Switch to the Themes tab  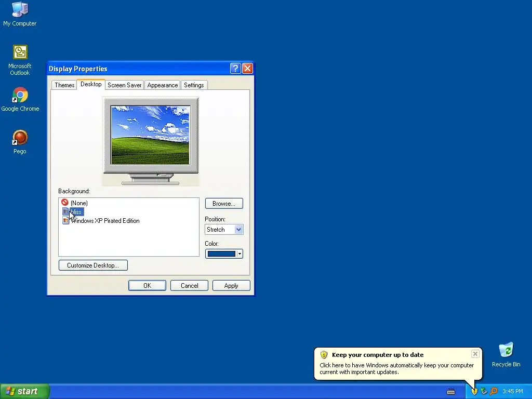(x=64, y=85)
